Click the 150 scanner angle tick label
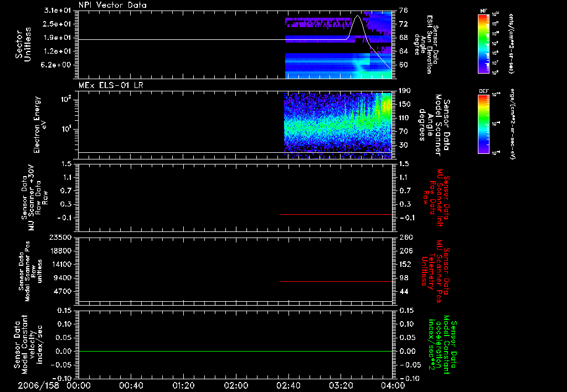The width and height of the screenshot is (567, 392). tap(405, 104)
